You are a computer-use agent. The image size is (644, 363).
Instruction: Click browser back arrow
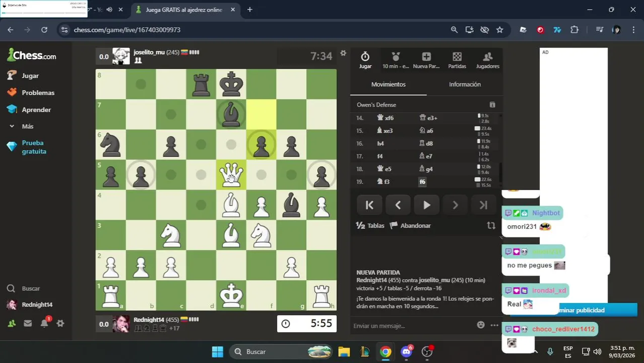coord(11,30)
